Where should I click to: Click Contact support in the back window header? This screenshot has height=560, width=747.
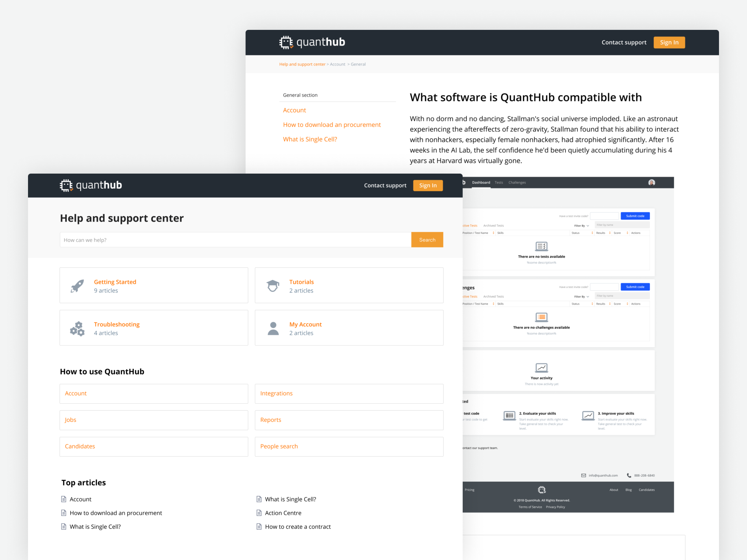click(624, 43)
